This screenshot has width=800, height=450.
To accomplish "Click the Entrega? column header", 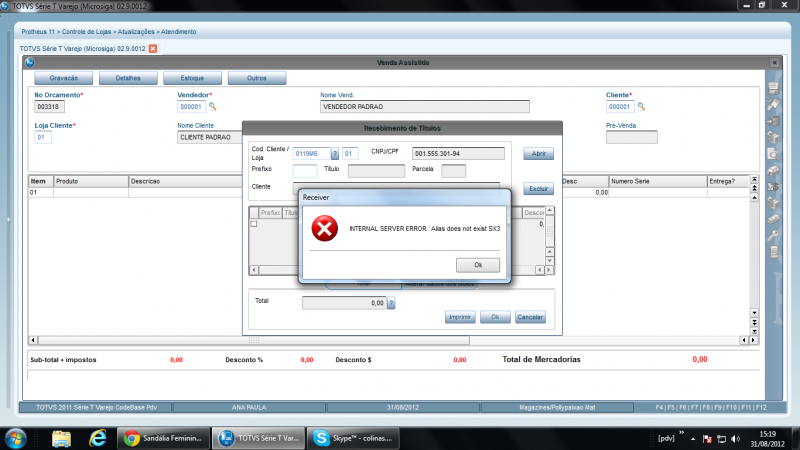I will [x=728, y=181].
